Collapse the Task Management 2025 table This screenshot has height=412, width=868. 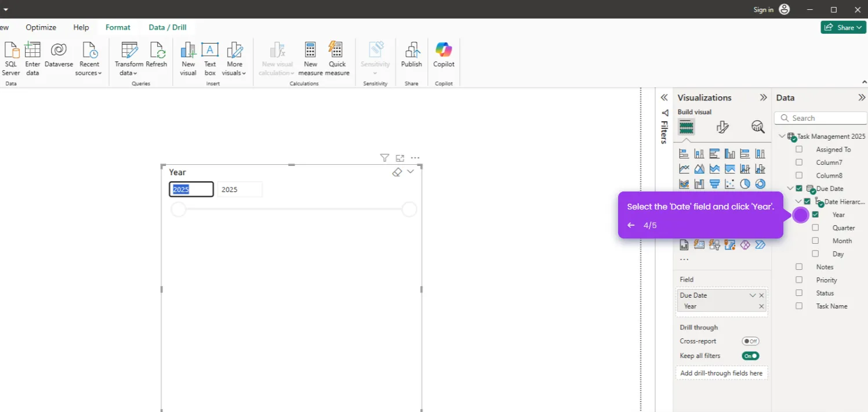pyautogui.click(x=782, y=136)
